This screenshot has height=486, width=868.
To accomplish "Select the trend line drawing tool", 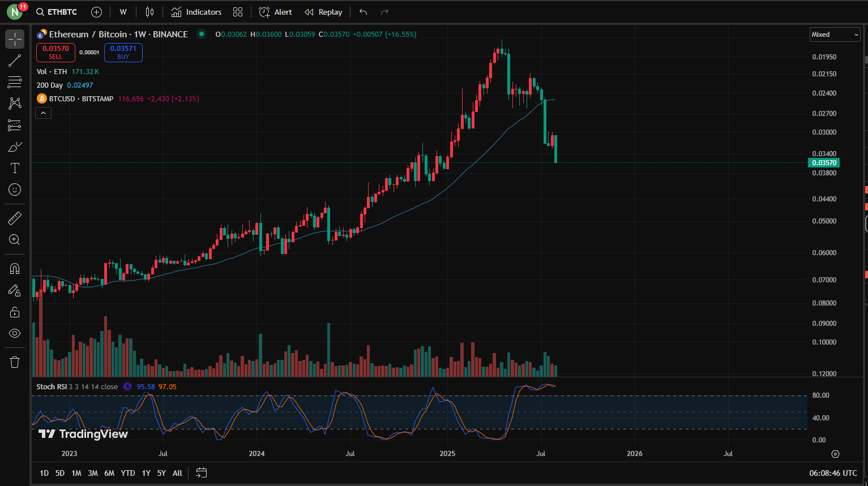I will pos(15,61).
